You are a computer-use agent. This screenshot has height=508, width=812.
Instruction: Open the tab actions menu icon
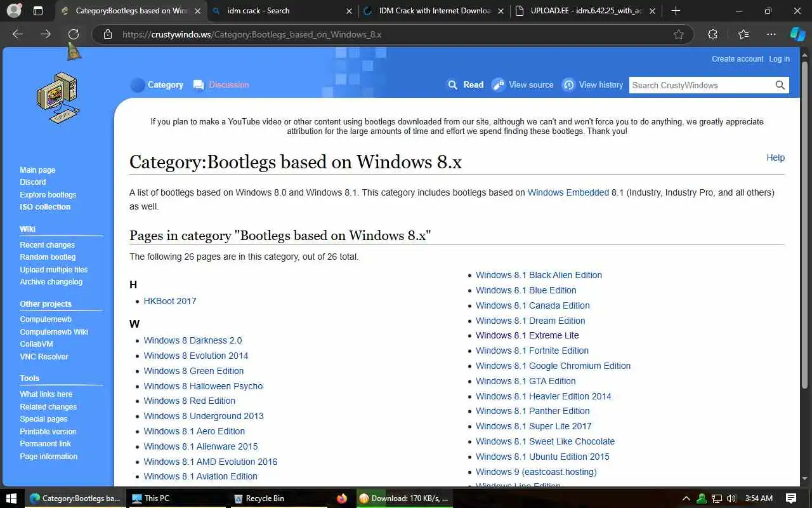pos(38,11)
